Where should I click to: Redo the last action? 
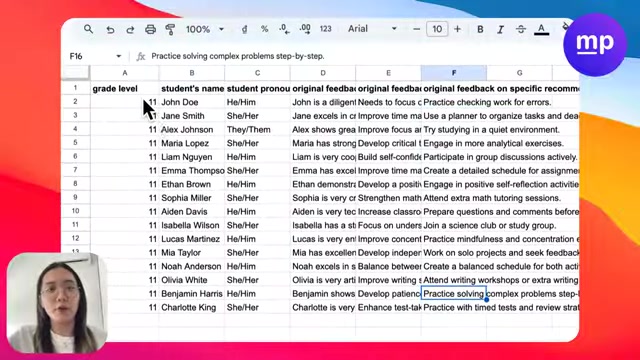[130, 29]
